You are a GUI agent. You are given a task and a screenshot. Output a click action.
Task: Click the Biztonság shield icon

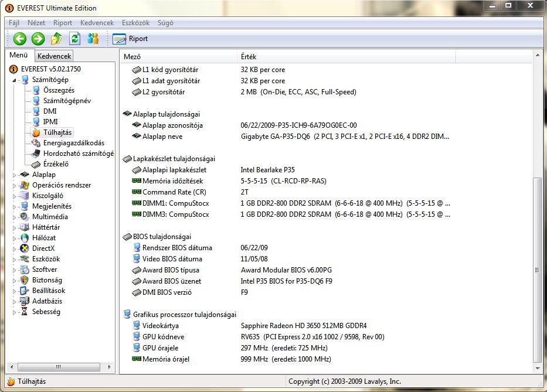point(25,280)
